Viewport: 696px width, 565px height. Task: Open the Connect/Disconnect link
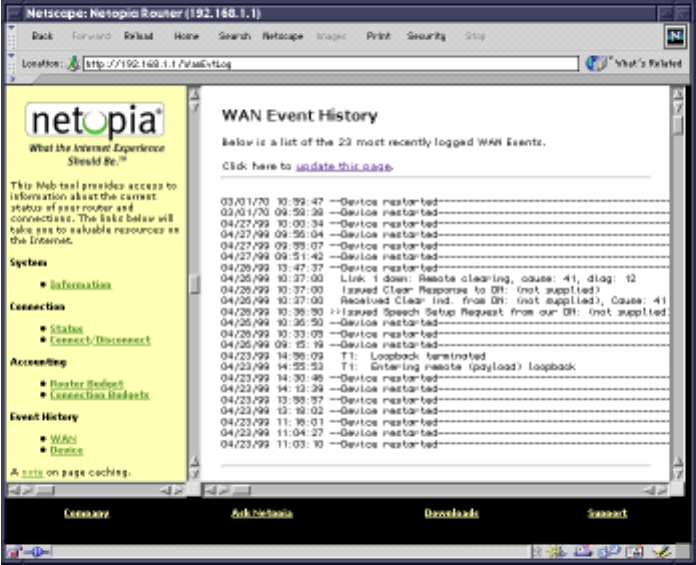click(100, 340)
